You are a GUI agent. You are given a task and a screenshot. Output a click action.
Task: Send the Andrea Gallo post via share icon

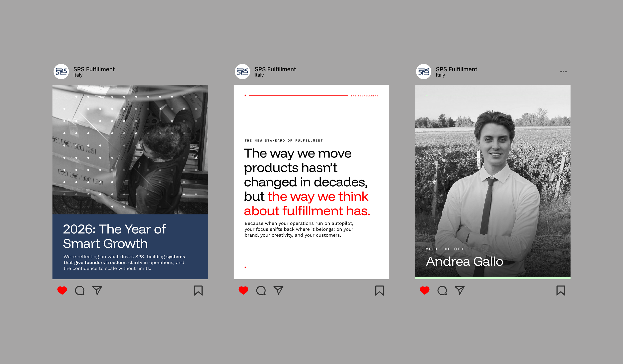point(460,291)
